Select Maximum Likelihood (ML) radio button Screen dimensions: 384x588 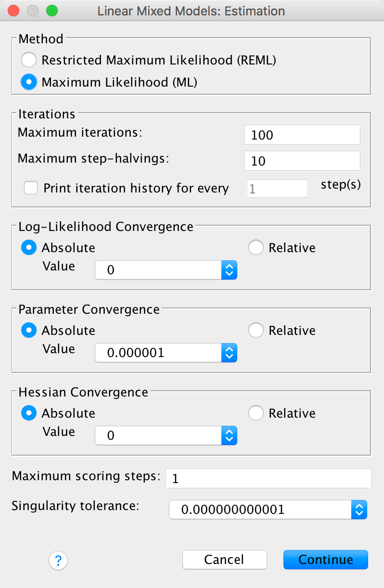point(29,82)
